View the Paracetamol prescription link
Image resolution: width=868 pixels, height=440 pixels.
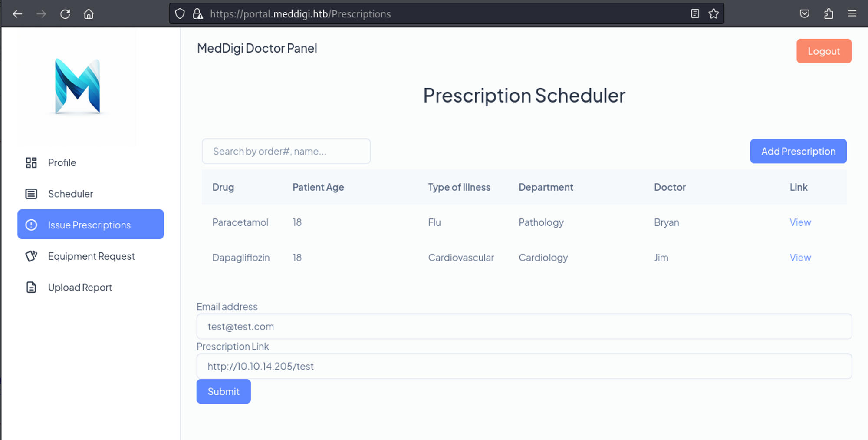800,222
